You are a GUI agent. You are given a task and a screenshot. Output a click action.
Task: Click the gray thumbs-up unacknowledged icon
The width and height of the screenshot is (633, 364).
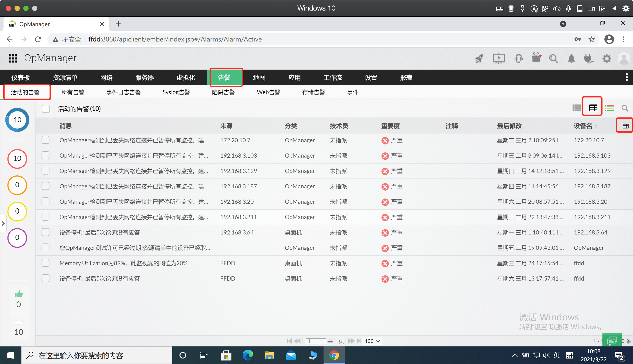pos(18,321)
